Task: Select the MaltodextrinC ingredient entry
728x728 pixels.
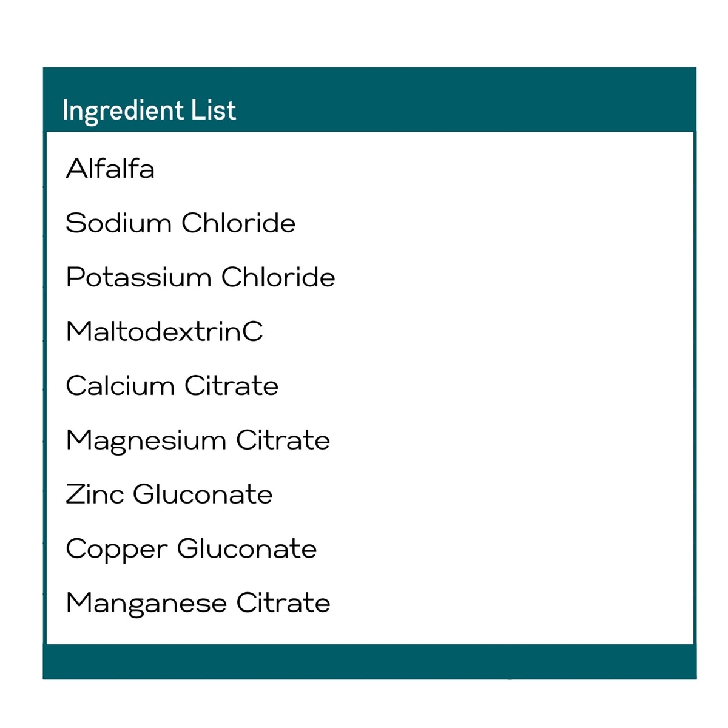Action: (x=164, y=332)
